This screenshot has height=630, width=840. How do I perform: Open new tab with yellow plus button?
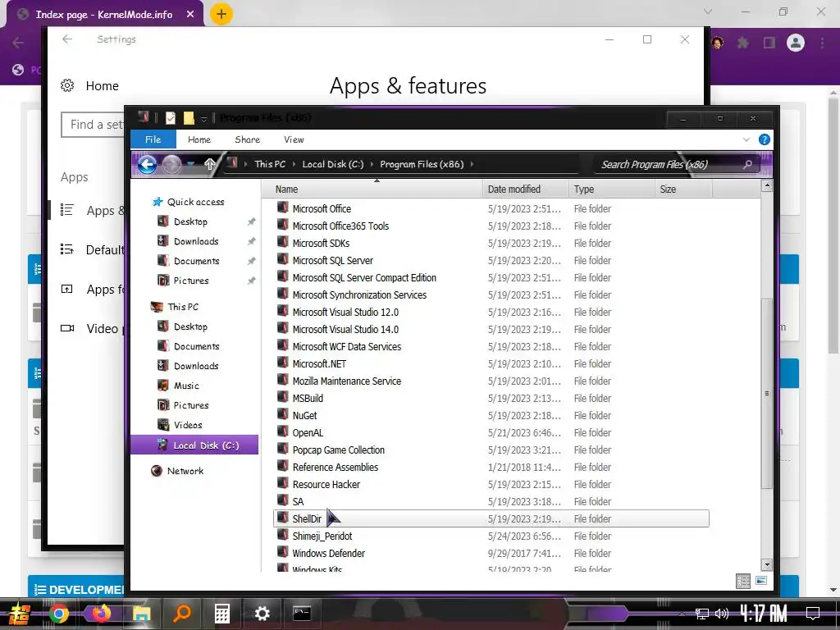click(221, 14)
